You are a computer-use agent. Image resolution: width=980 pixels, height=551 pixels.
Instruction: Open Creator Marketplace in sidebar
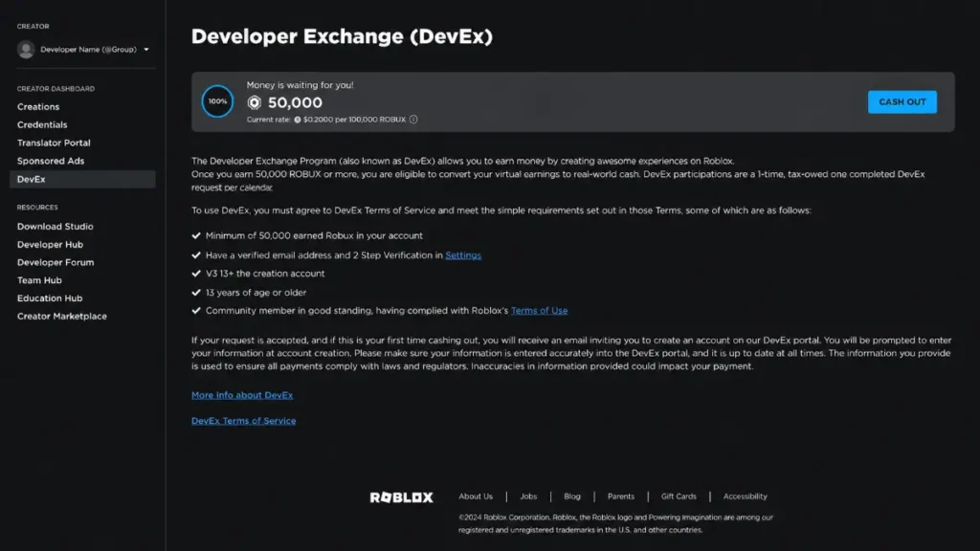pos(62,316)
